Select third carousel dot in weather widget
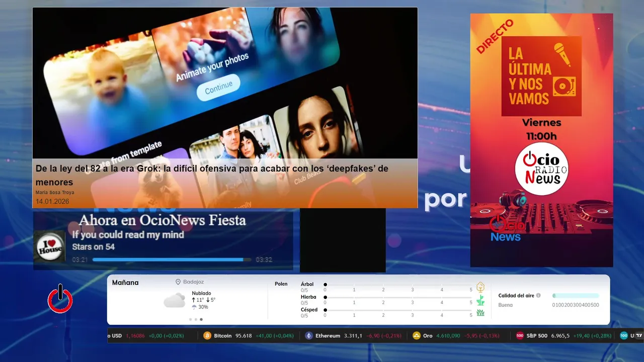The height and width of the screenshot is (362, 644). point(201,319)
